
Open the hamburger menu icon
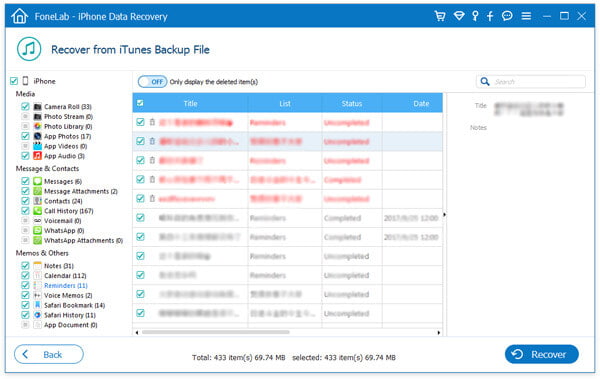pos(526,16)
